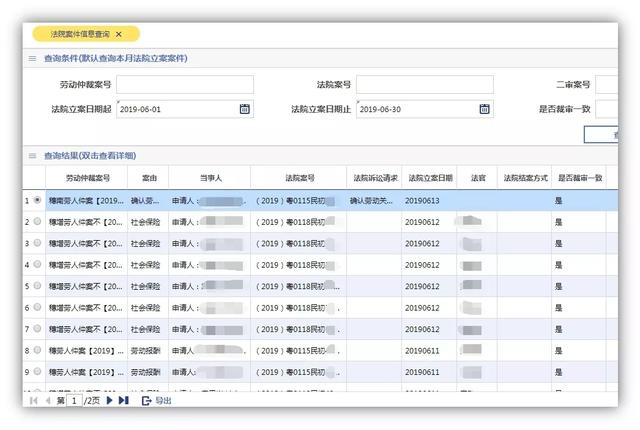The width and height of the screenshot is (640, 430).
Task: Select radio button for row 4
Action: tap(37, 264)
